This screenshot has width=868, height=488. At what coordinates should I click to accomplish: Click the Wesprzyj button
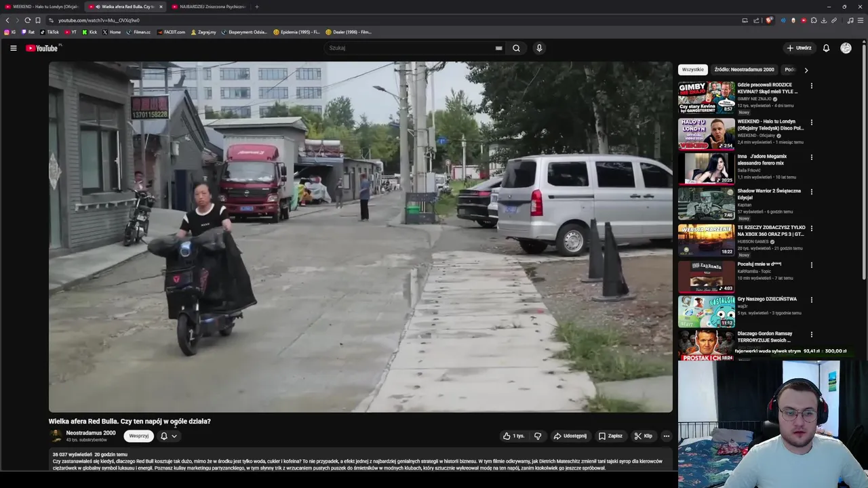pyautogui.click(x=138, y=436)
